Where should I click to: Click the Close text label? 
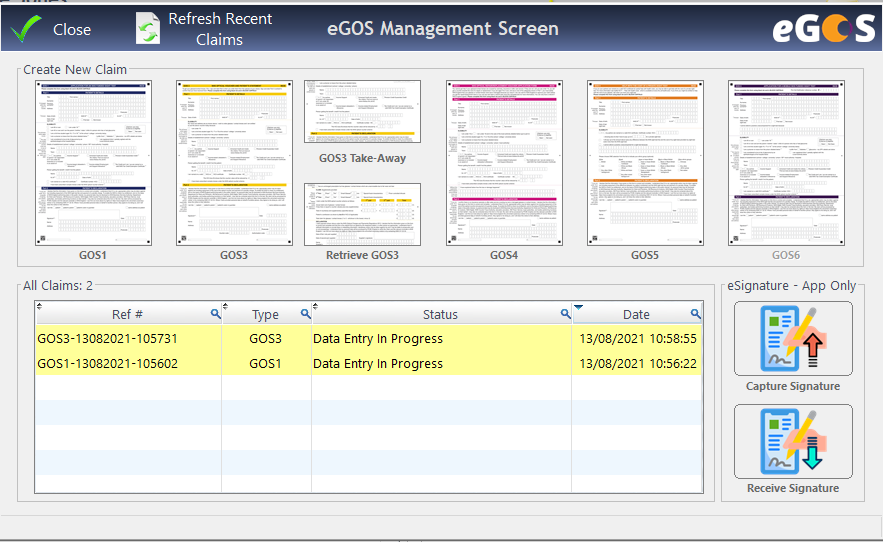pos(72,29)
